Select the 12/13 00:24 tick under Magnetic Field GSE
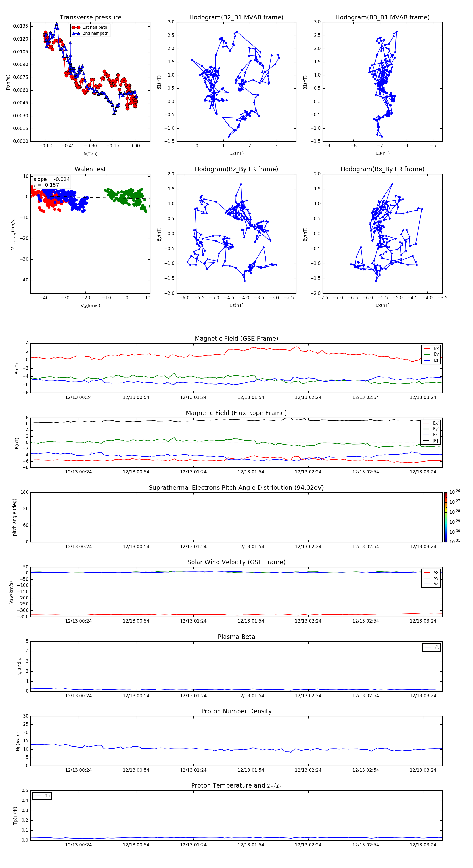The height and width of the screenshot is (868, 473). click(x=79, y=398)
